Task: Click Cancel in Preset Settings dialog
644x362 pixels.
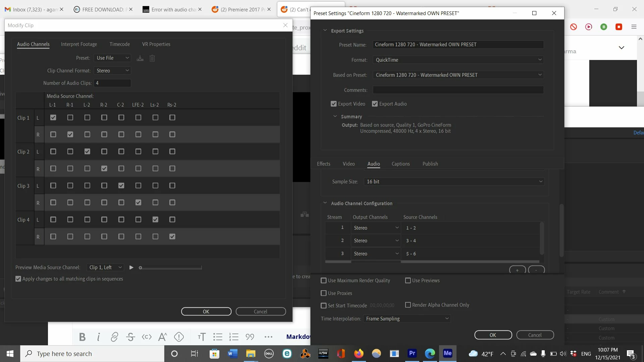Action: click(535, 335)
